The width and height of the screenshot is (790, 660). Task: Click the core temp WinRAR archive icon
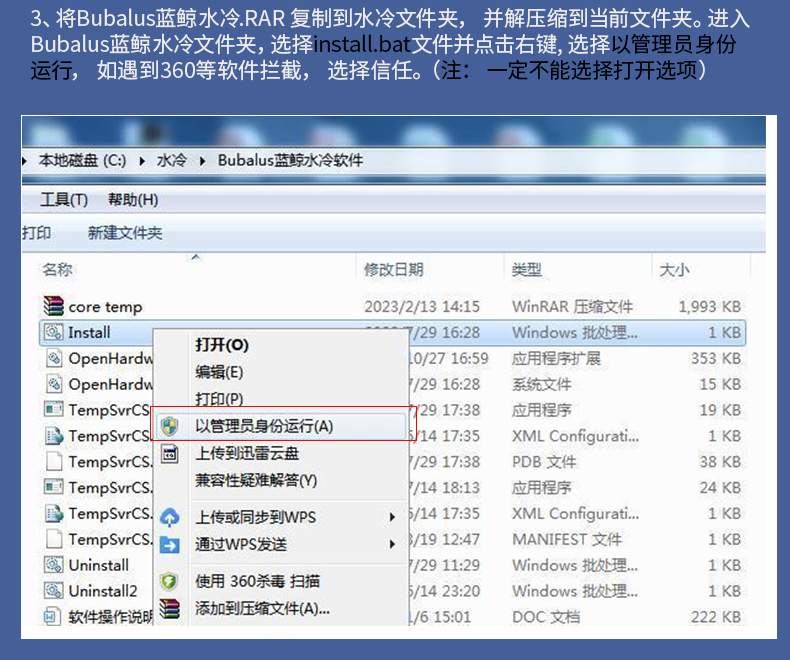pos(53,306)
